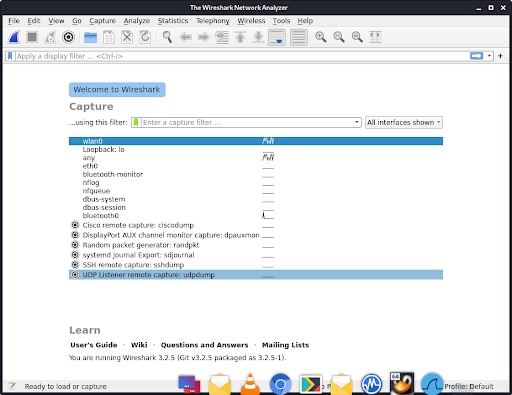The width and height of the screenshot is (512, 395).
Task: Open the View menu
Action: pos(56,21)
